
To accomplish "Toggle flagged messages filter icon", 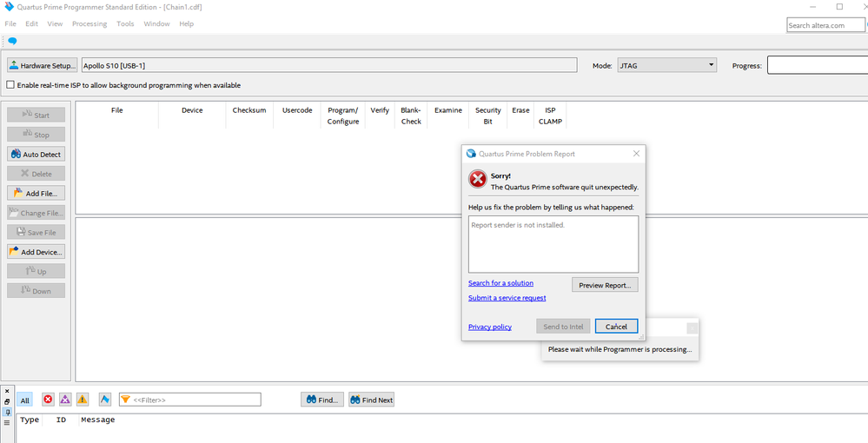I will coord(104,400).
